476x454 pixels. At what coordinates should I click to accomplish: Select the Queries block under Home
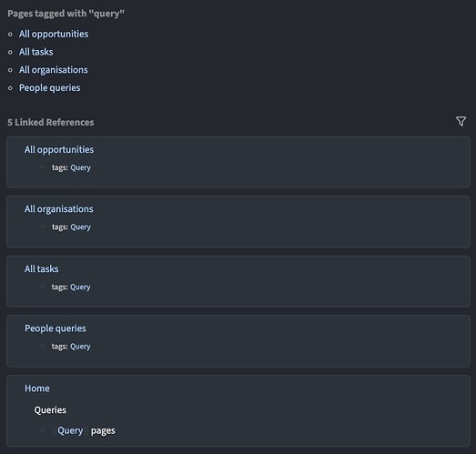click(50, 410)
